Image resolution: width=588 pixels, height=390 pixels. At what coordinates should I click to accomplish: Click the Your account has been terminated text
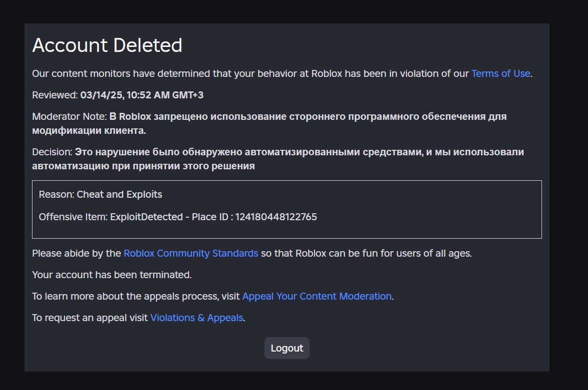(x=112, y=275)
